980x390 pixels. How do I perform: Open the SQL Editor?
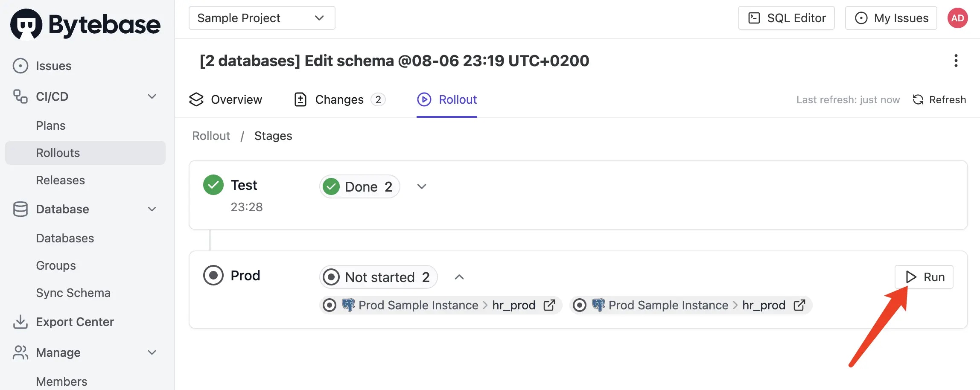786,18
